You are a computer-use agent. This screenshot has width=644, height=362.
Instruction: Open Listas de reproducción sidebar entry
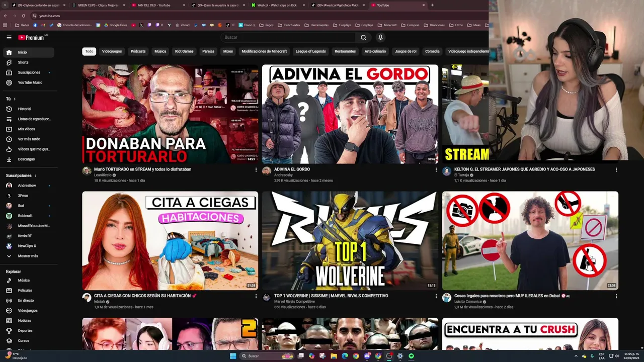tap(29, 119)
